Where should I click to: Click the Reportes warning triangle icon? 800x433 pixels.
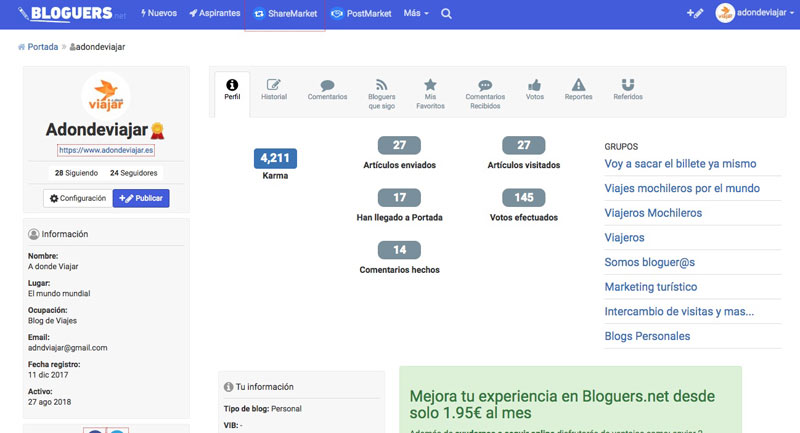579,85
